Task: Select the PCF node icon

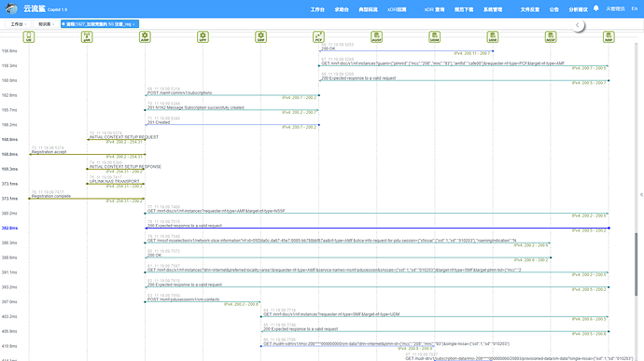Action: 318,37
